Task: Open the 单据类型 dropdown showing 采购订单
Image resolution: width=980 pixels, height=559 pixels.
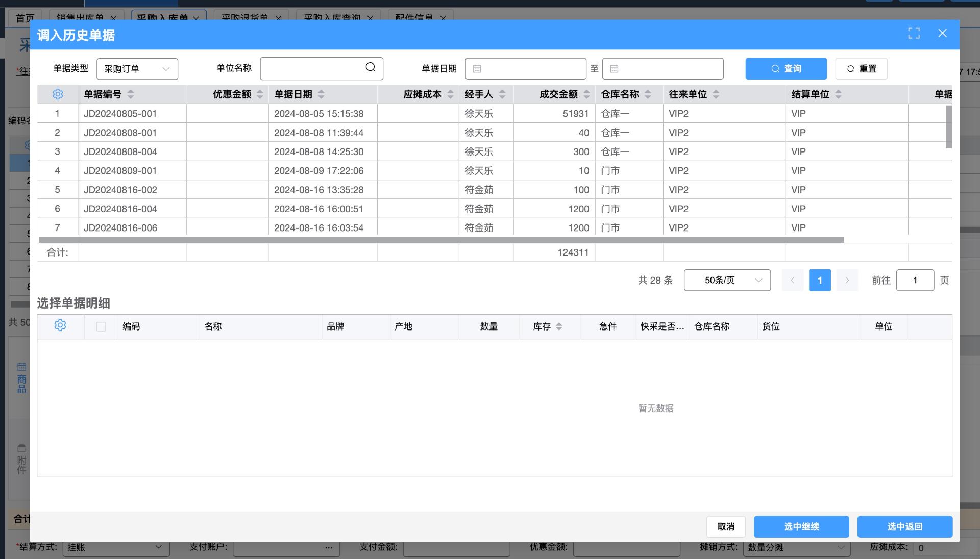Action: [137, 69]
